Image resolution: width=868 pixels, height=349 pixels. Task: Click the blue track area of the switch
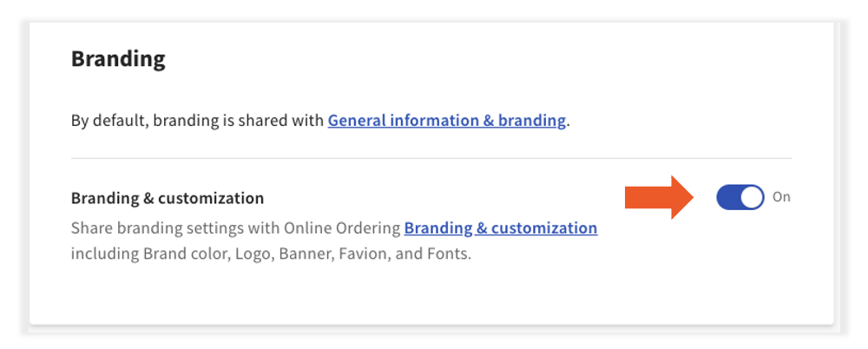click(x=729, y=197)
